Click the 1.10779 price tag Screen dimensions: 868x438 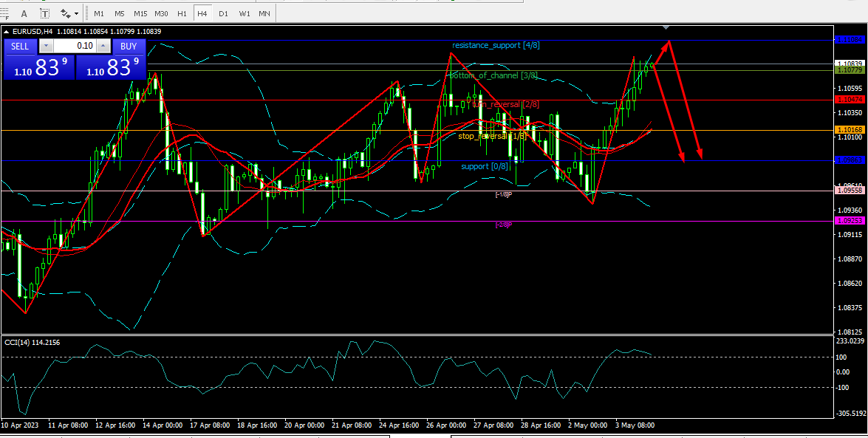pyautogui.click(x=850, y=70)
